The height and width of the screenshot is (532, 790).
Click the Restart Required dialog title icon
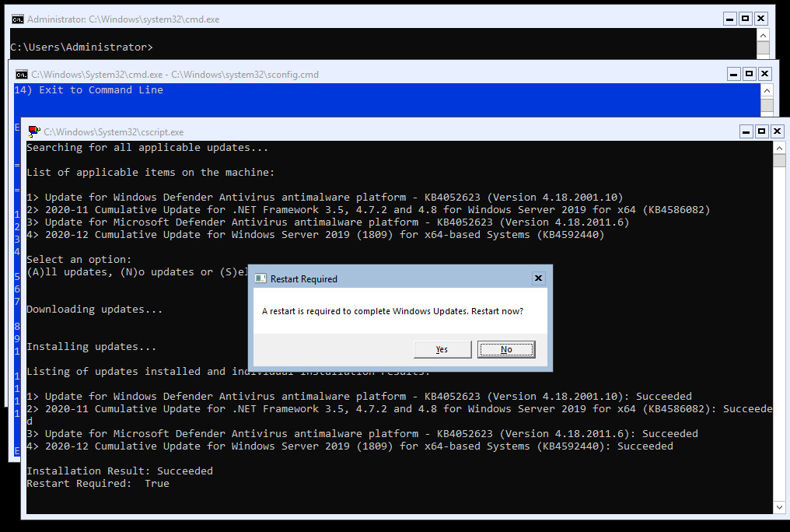coord(260,278)
